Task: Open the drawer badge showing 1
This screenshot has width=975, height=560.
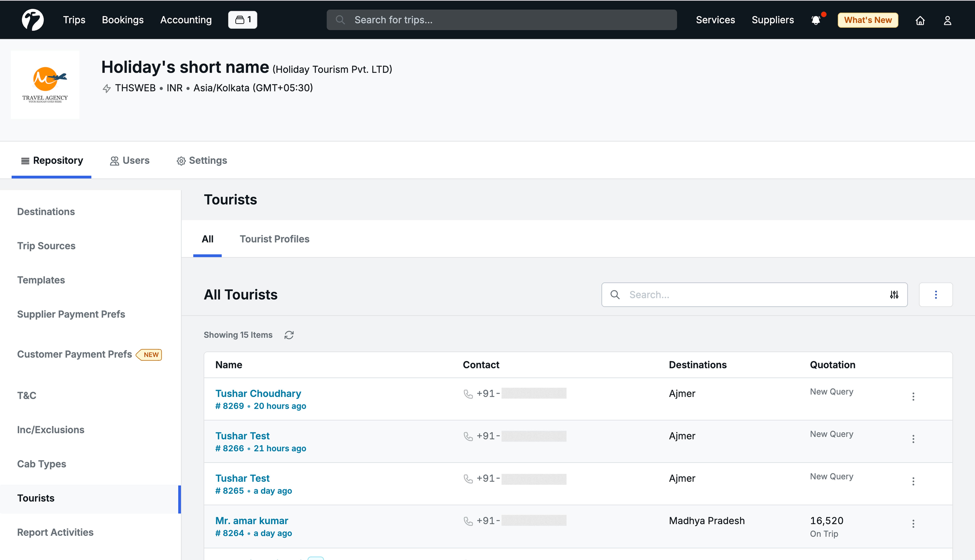Action: click(242, 20)
